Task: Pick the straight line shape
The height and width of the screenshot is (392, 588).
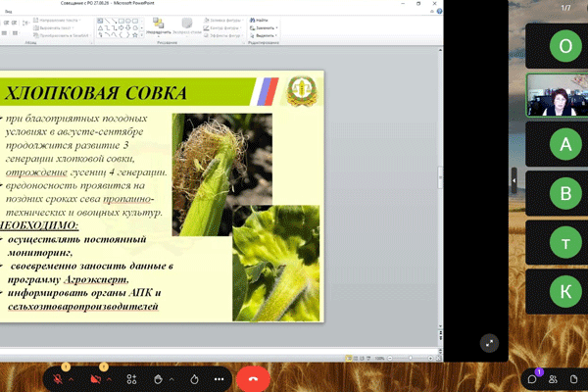Action: (107, 21)
